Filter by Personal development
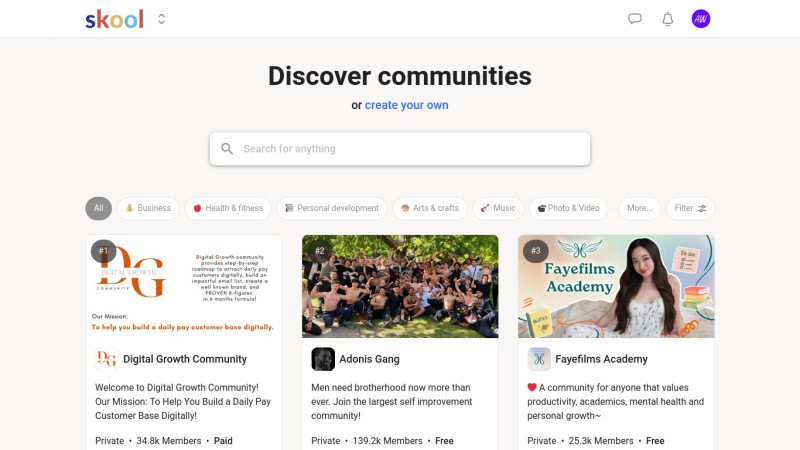The image size is (800, 450). [332, 208]
